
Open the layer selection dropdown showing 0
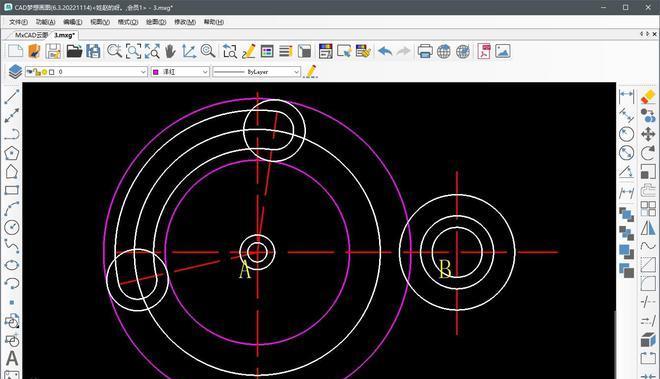tap(86, 72)
